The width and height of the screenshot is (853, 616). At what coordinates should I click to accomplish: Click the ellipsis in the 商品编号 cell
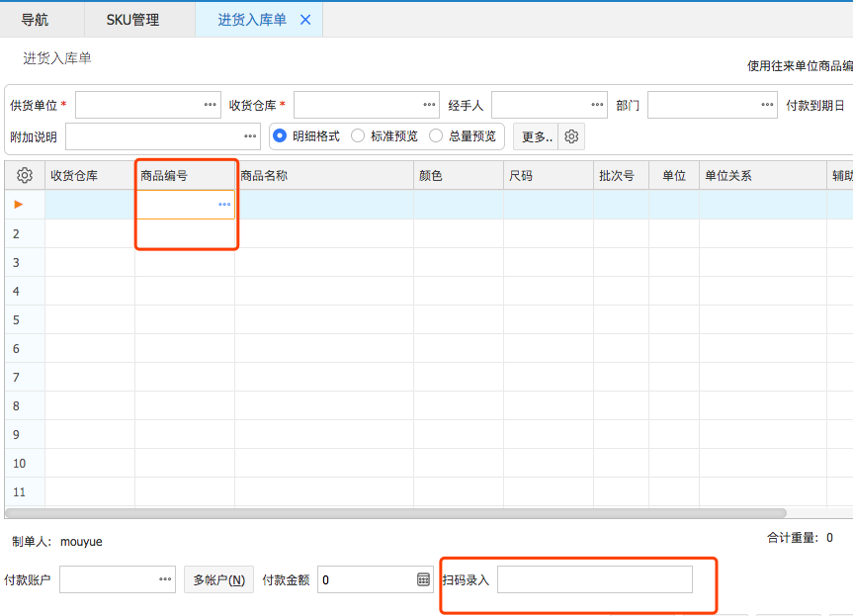coord(224,204)
